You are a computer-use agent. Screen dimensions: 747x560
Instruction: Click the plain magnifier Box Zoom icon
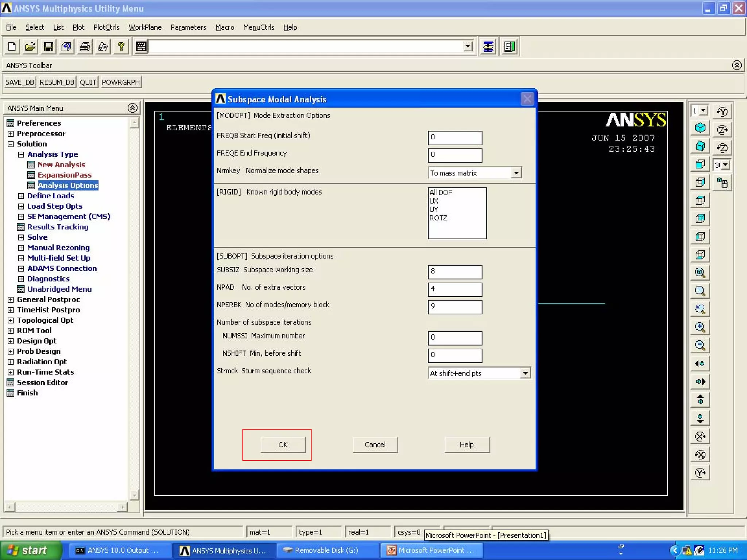tap(700, 291)
